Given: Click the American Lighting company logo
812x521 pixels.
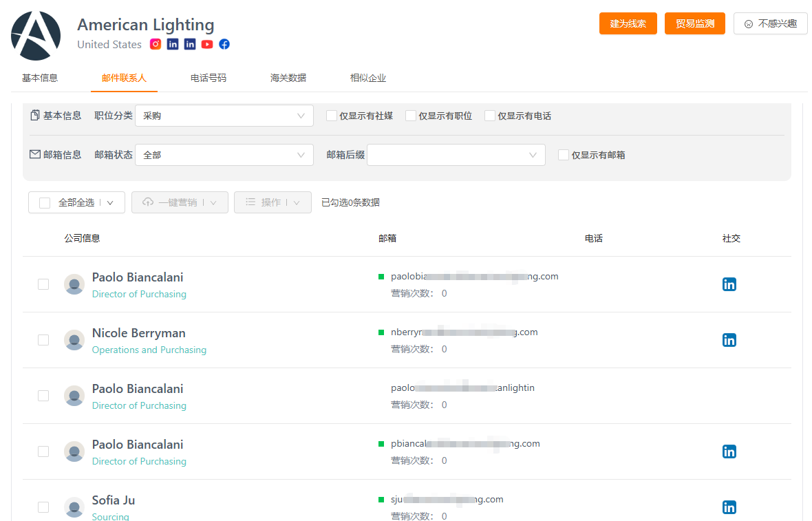Looking at the screenshot, I should [x=36, y=36].
